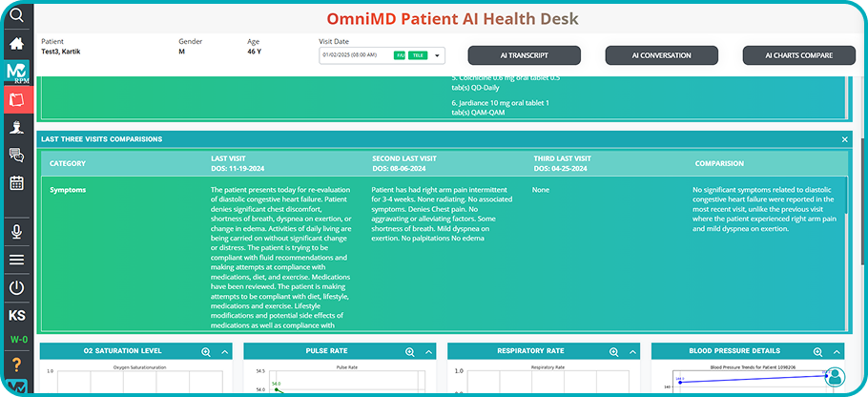Zoom the Pulse Rate chart

[x=410, y=351]
